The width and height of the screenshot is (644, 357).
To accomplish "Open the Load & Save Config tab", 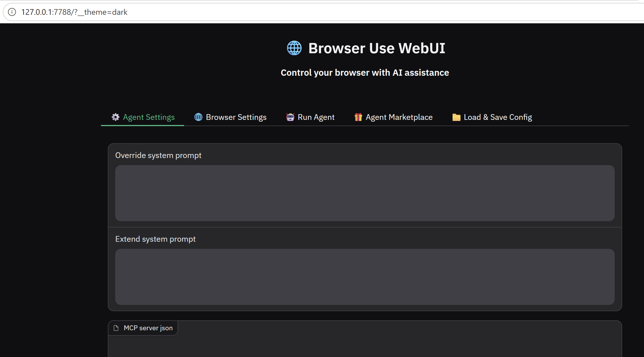I will click(x=498, y=117).
